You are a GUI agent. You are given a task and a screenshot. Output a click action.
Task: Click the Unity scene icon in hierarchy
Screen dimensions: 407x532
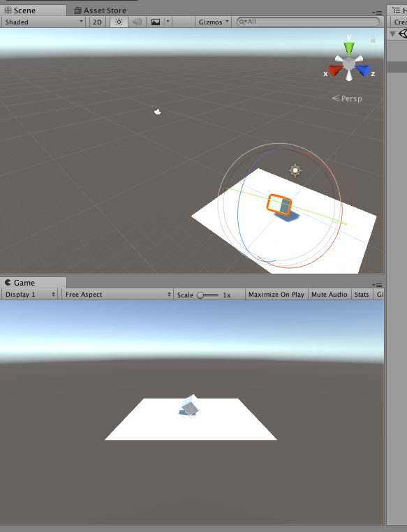tap(403, 34)
